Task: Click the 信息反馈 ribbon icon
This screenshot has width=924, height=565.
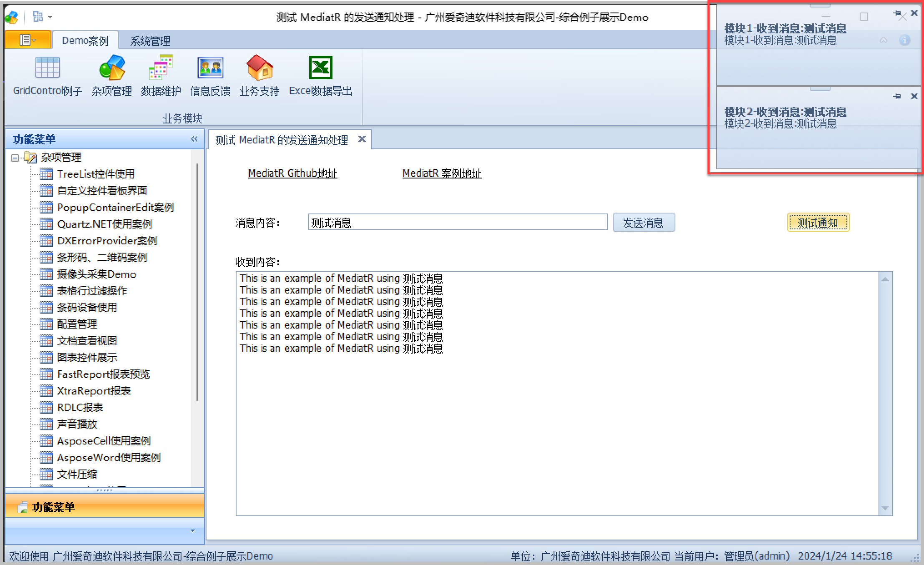Action: click(210, 68)
